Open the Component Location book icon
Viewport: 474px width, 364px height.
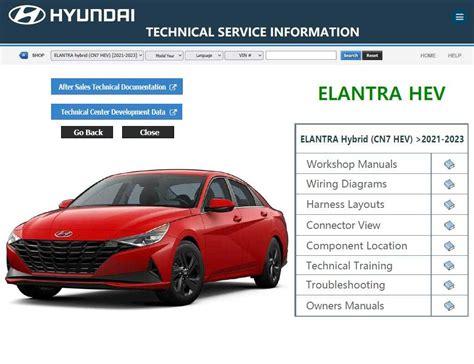(449, 246)
